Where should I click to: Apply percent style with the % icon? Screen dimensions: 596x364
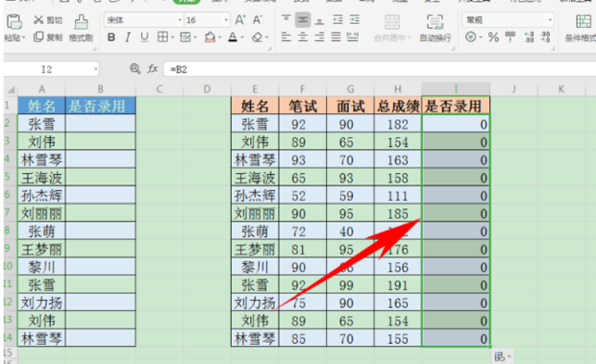pos(493,36)
